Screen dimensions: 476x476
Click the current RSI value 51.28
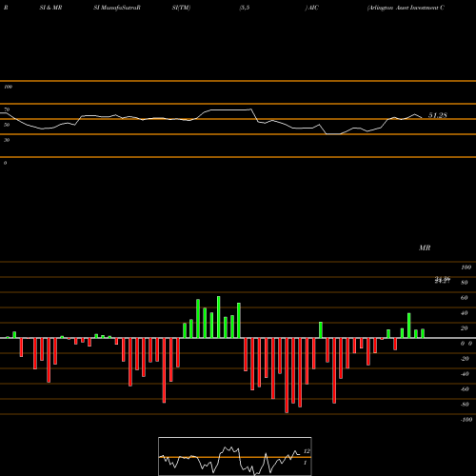[x=438, y=115]
